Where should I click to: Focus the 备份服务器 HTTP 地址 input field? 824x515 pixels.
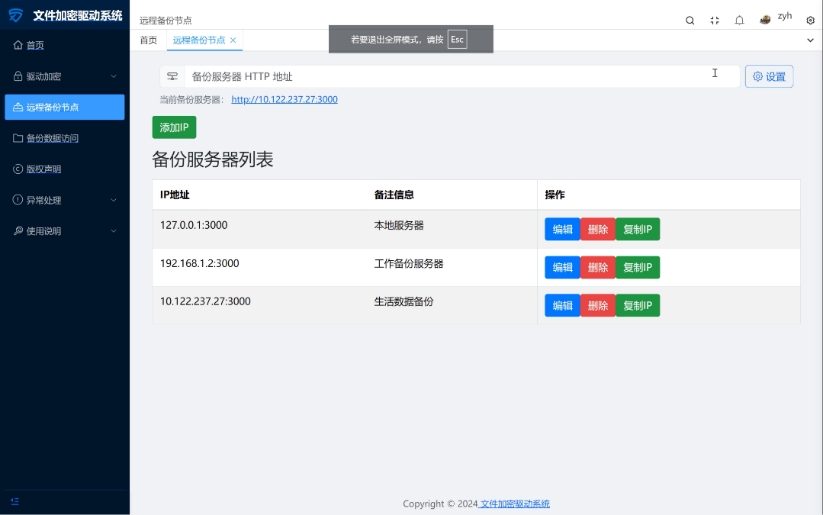tap(450, 77)
